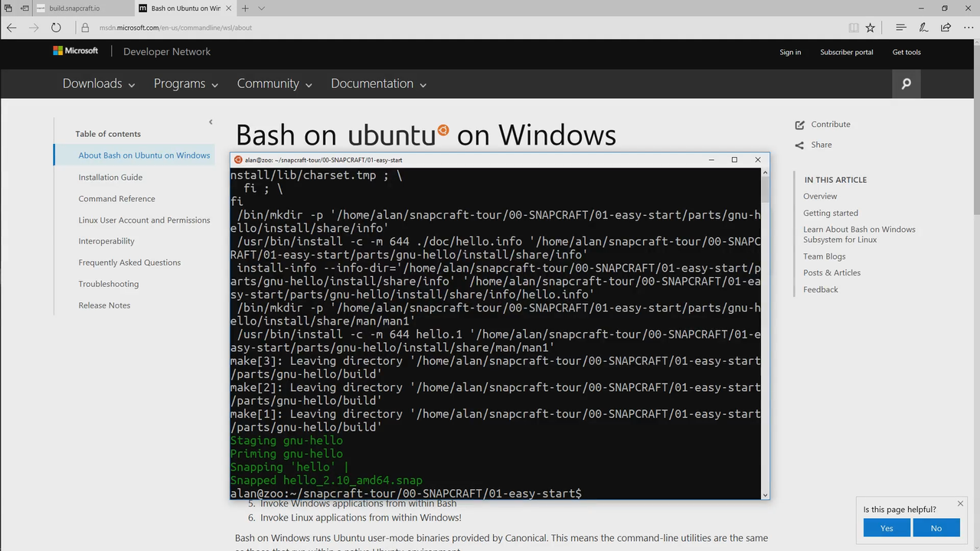Add page to favorites with star icon
The height and width of the screenshot is (551, 980).
click(871, 28)
